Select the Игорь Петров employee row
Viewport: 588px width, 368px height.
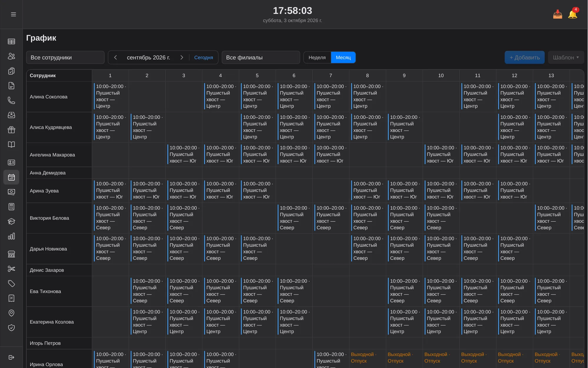click(305, 343)
